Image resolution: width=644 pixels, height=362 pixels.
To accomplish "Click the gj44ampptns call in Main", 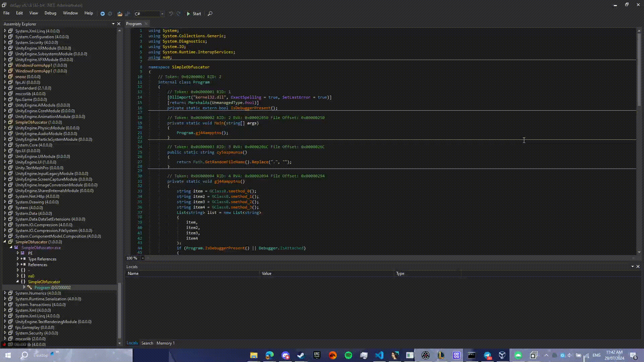I will pos(208,133).
